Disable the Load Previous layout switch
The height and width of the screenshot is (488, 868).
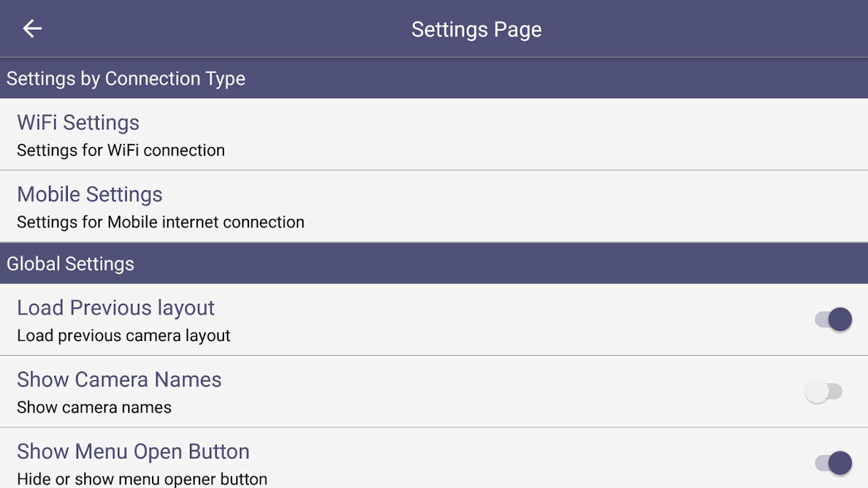coord(833,319)
